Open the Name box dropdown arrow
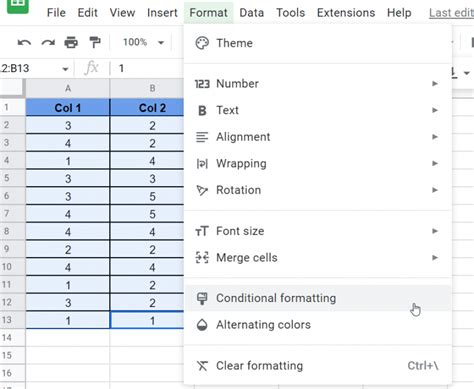474x389 pixels. click(x=65, y=69)
